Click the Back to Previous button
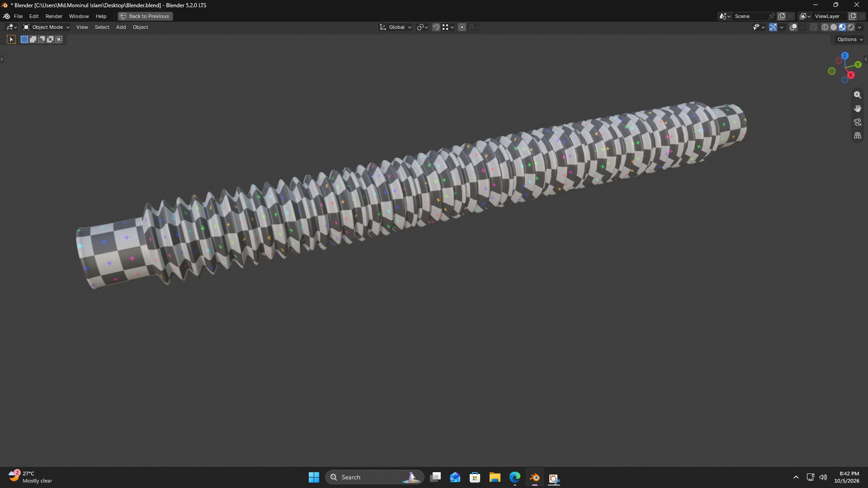This screenshot has width=868, height=488. pos(145,16)
